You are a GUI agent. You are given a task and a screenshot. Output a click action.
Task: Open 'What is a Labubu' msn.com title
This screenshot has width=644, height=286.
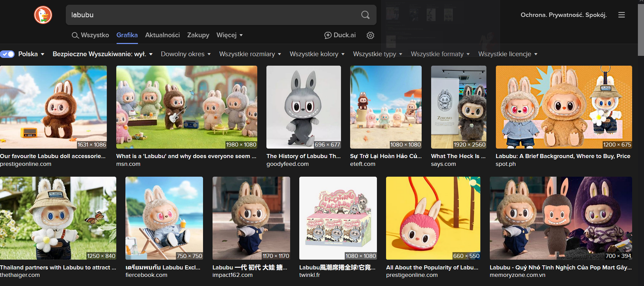point(186,156)
